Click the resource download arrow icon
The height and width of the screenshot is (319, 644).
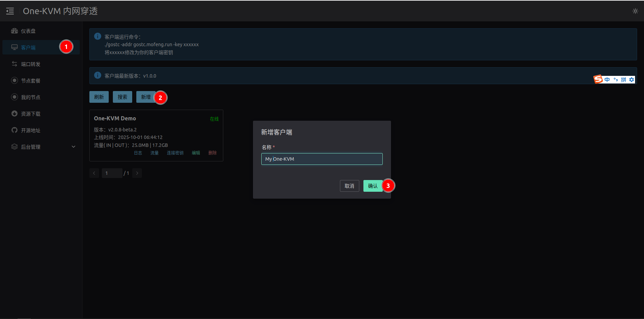coord(14,114)
